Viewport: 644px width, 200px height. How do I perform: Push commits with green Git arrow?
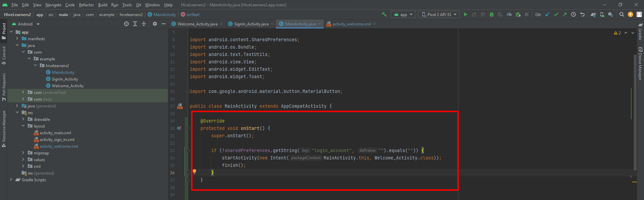[565, 15]
